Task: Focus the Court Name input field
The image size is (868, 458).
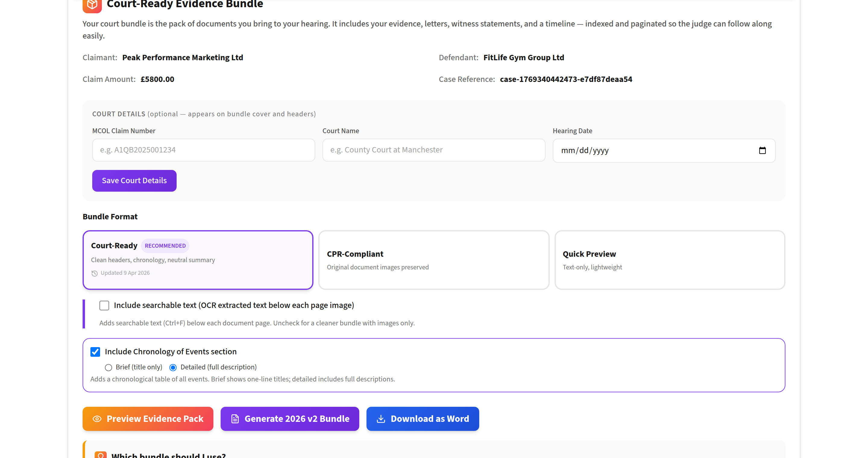Action: (x=434, y=150)
